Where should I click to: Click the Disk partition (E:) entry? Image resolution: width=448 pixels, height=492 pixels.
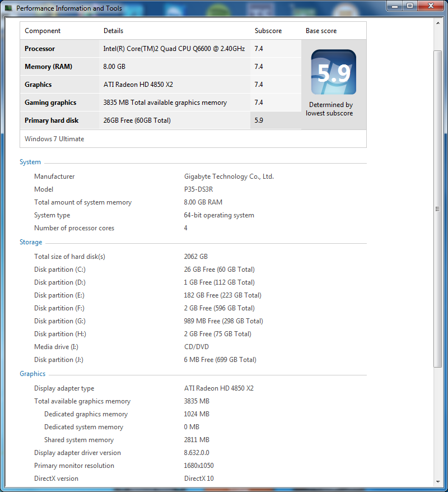point(60,295)
